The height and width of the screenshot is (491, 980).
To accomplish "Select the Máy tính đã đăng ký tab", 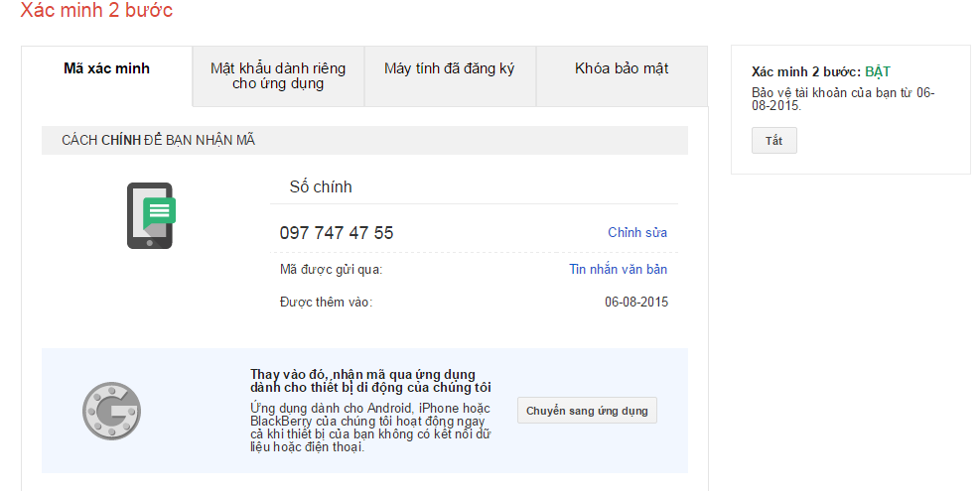I will coord(450,69).
